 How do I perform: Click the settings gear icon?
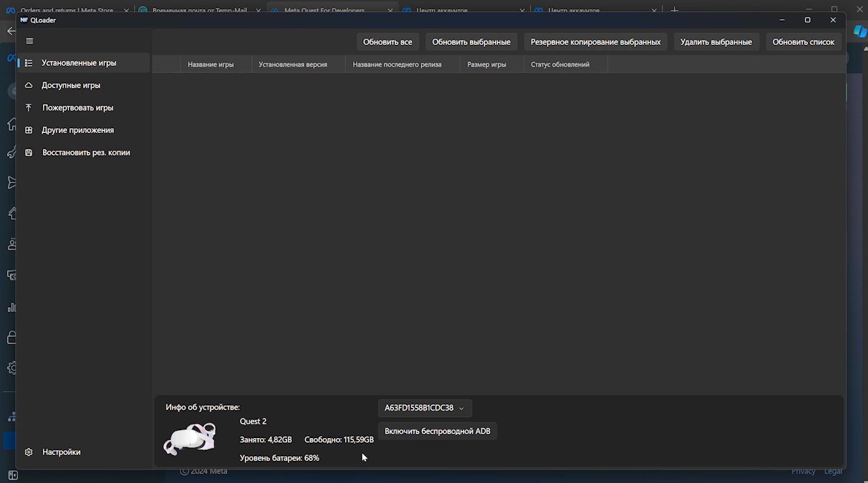29,452
